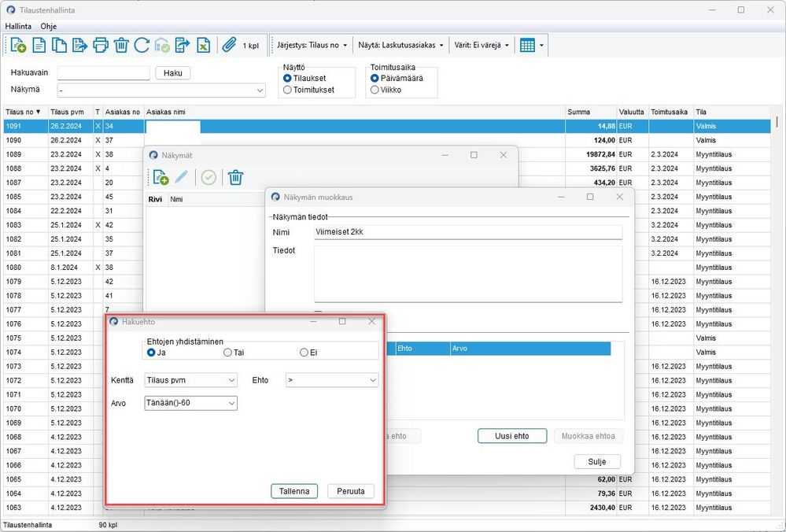786x532 pixels.
Task: Open the Kenttä dropdown showing Tilaus pvm
Action: click(x=190, y=380)
